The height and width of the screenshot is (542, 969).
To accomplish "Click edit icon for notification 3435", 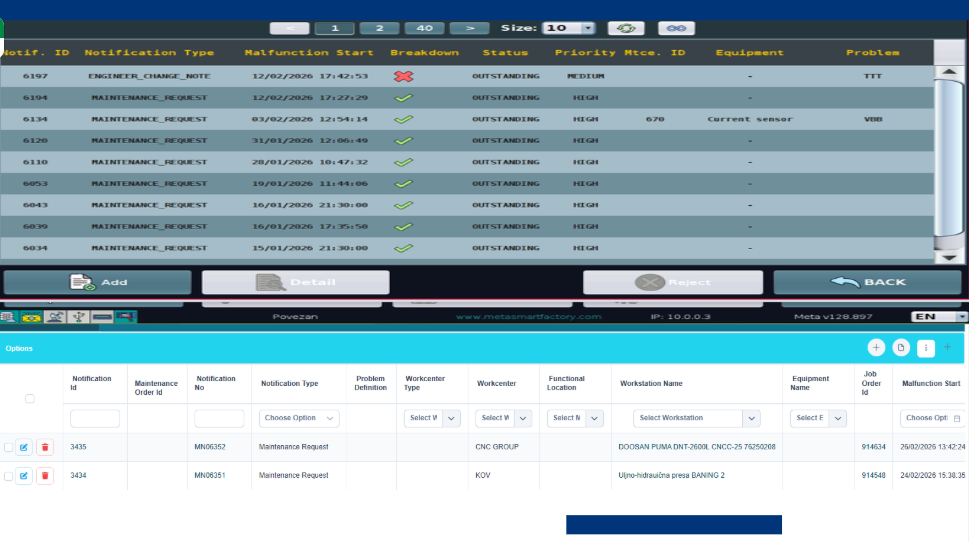I will click(25, 447).
